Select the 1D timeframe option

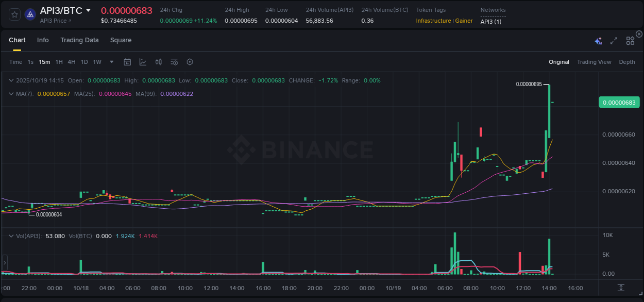84,62
